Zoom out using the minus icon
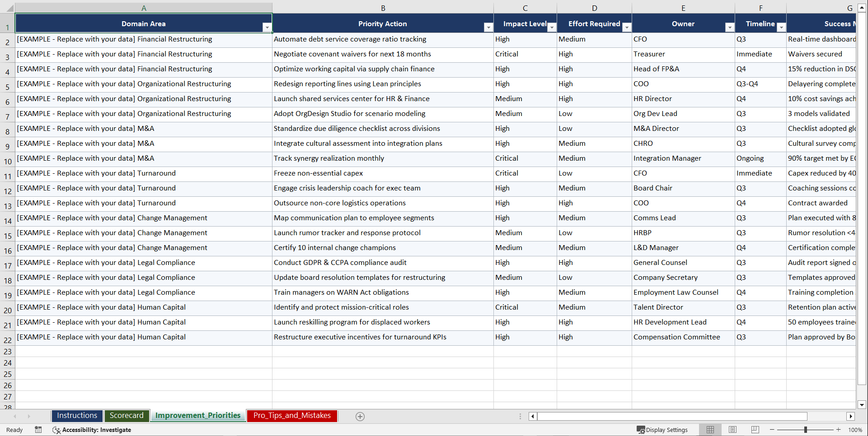The image size is (868, 436). 772,430
